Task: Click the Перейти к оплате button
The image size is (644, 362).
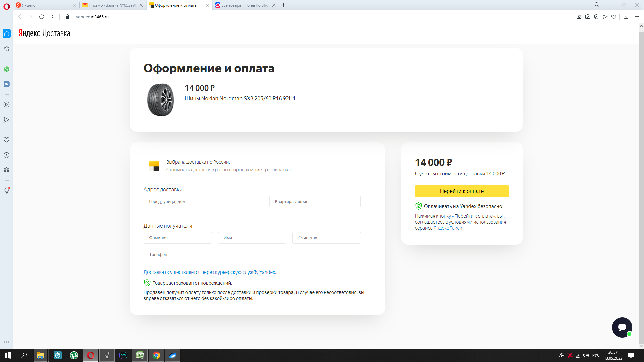Action: tap(462, 191)
